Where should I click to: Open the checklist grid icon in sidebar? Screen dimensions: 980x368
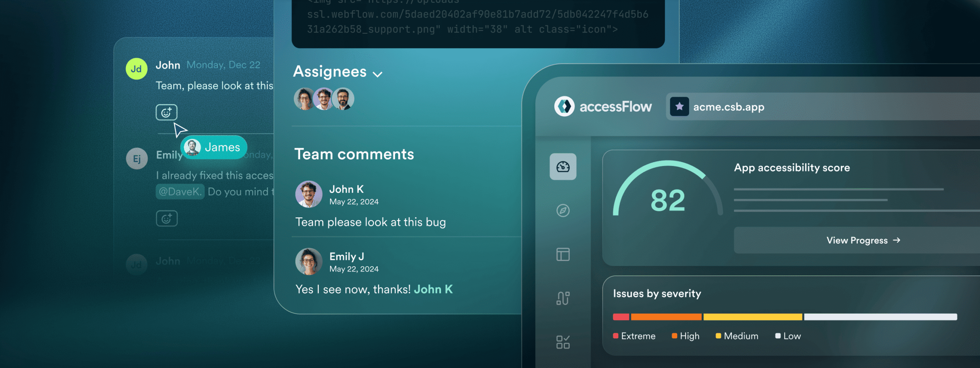pyautogui.click(x=563, y=342)
